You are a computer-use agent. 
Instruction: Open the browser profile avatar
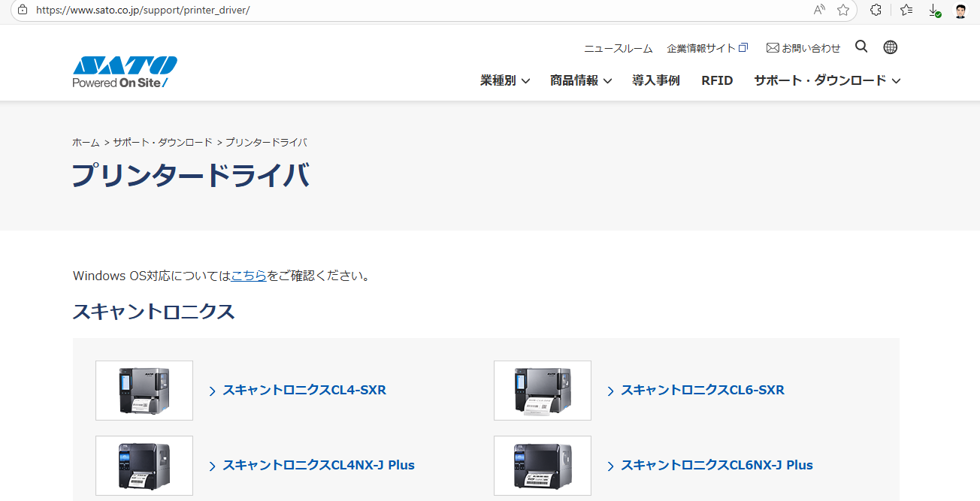click(960, 10)
